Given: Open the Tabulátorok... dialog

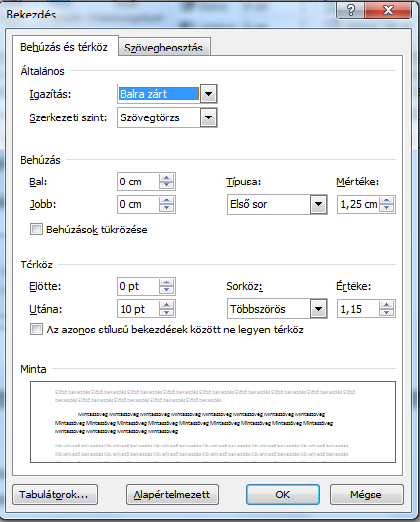Looking at the screenshot, I should click(x=55, y=495).
